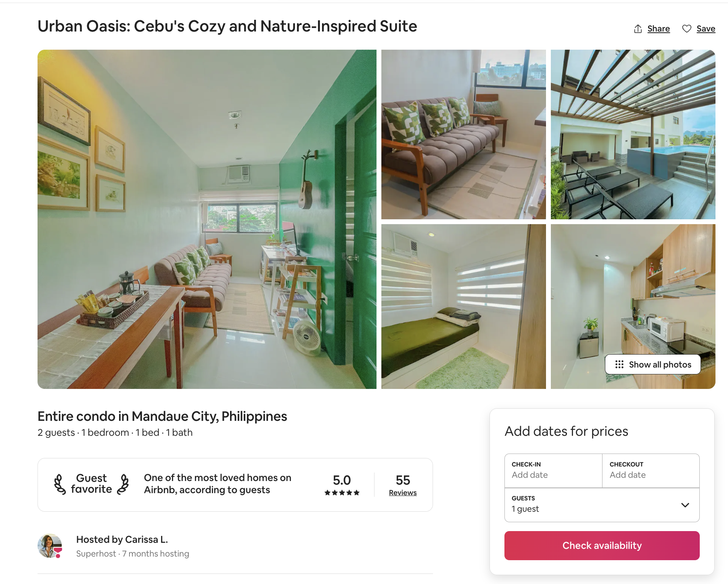Click the Share upload icon
The width and height of the screenshot is (728, 584).
(638, 29)
